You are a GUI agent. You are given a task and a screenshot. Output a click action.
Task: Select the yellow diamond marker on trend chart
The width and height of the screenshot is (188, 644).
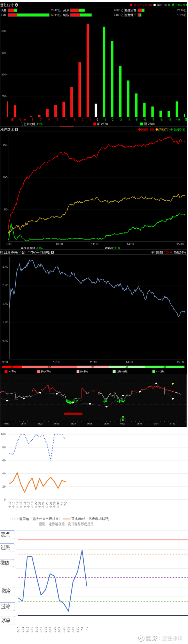(173, 384)
